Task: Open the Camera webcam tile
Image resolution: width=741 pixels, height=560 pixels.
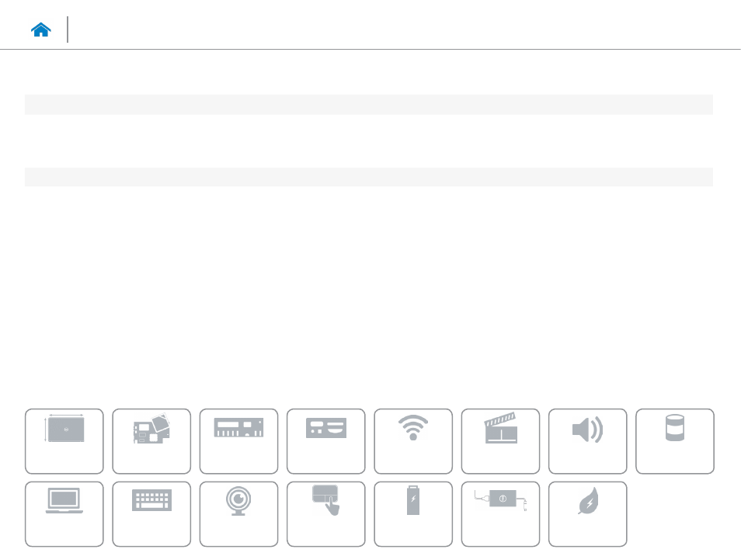Action: pyautogui.click(x=238, y=513)
